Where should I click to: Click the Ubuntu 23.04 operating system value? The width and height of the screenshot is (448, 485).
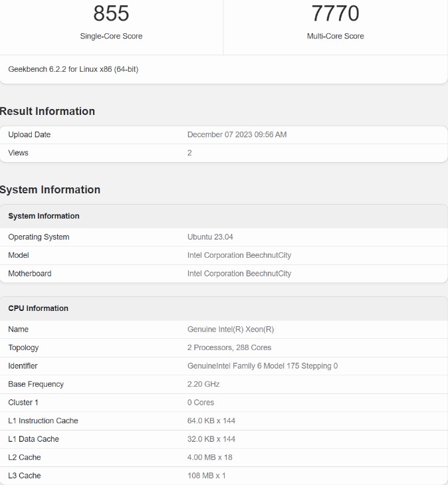pos(211,237)
